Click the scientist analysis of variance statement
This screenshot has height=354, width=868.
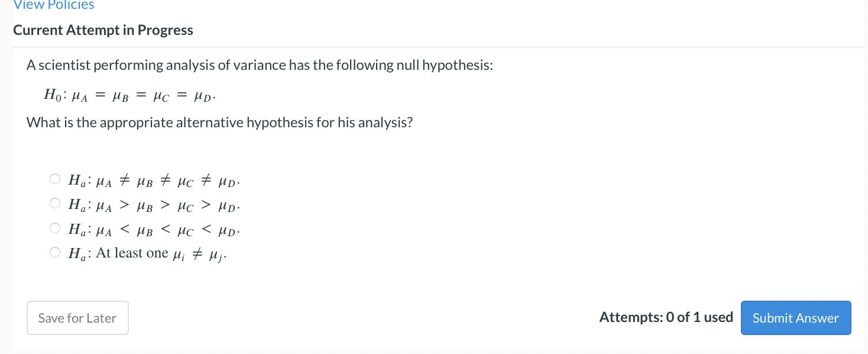click(258, 65)
